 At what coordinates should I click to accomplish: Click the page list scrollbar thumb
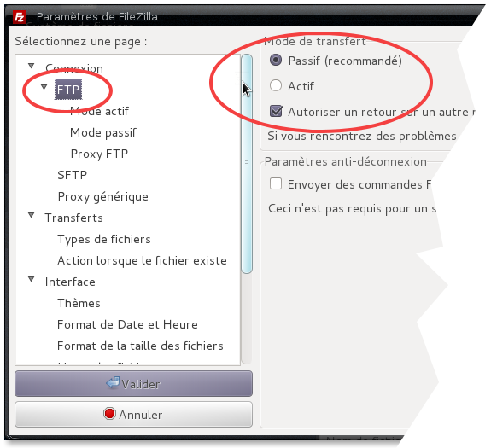click(x=247, y=164)
